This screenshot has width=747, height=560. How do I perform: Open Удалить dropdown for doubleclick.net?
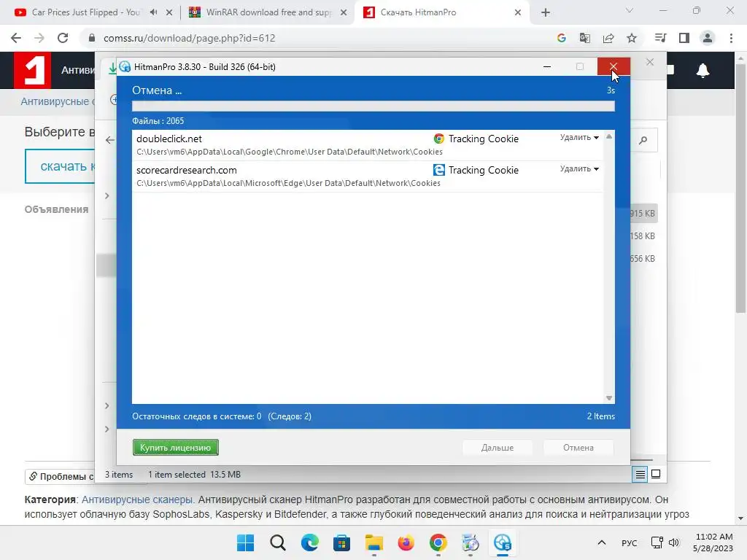pos(579,138)
